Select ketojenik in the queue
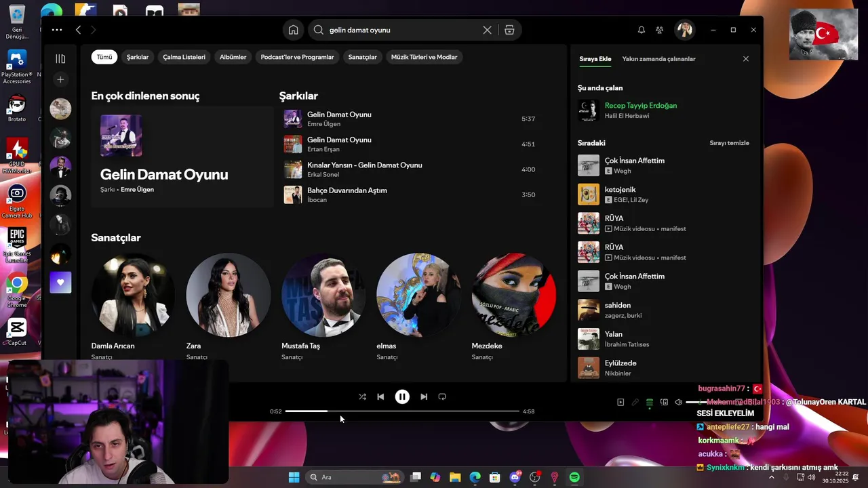This screenshot has height=488, width=868. (665, 195)
